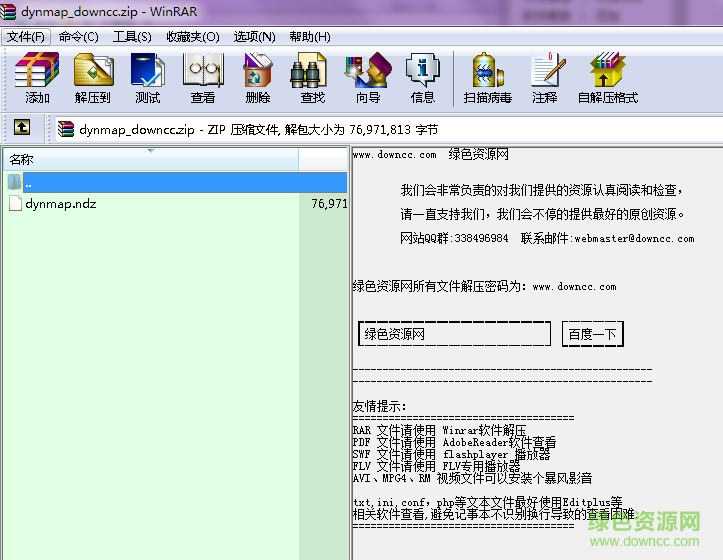
Task: Click the www.downcc.com header text
Action: (394, 155)
